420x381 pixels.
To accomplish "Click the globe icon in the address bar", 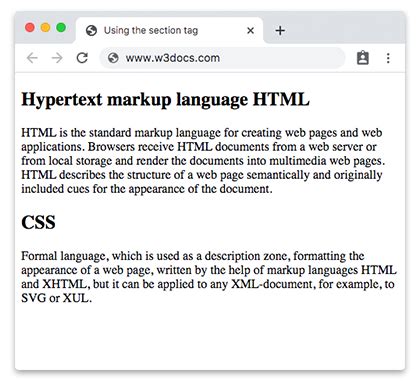I will click(113, 58).
